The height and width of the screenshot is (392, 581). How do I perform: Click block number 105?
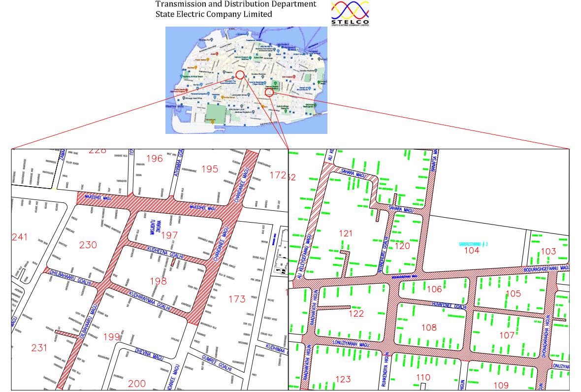click(x=513, y=294)
